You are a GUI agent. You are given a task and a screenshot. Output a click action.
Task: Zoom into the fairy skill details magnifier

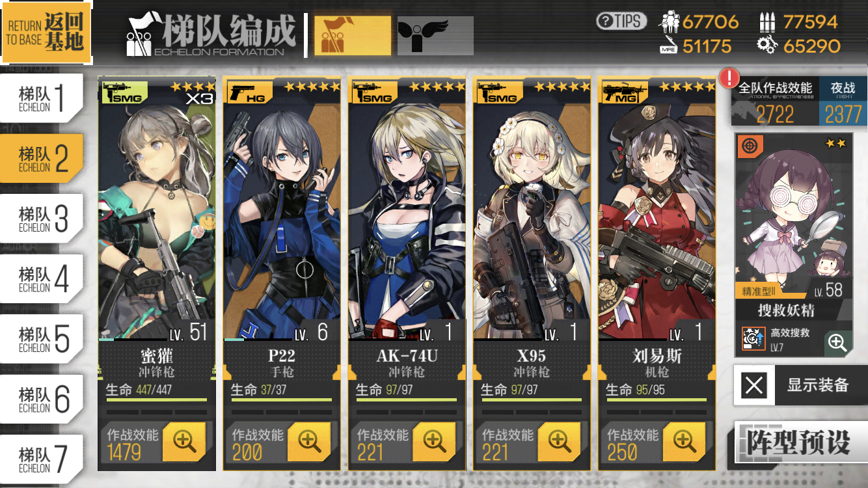click(x=837, y=343)
